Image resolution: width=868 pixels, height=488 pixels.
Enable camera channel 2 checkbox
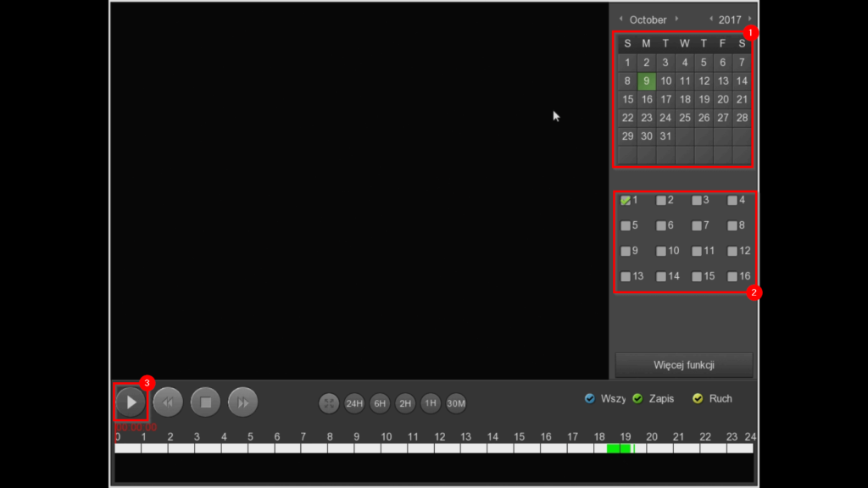pyautogui.click(x=661, y=201)
